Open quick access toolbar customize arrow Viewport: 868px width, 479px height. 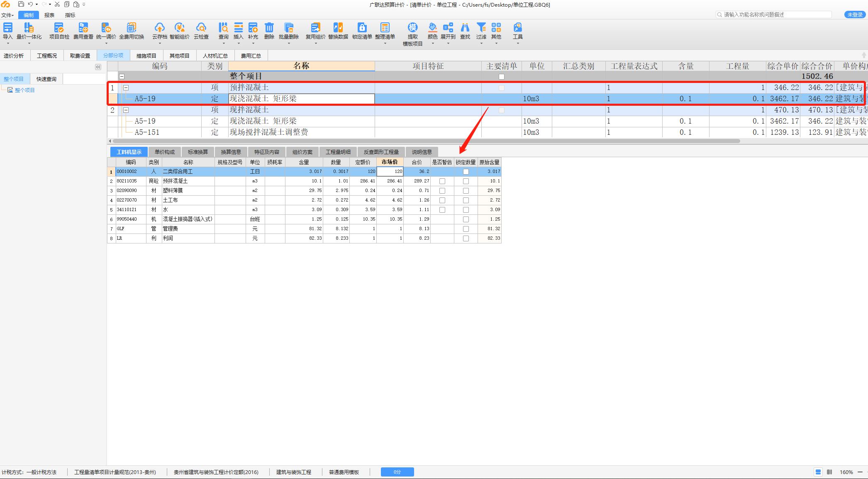coord(84,4)
